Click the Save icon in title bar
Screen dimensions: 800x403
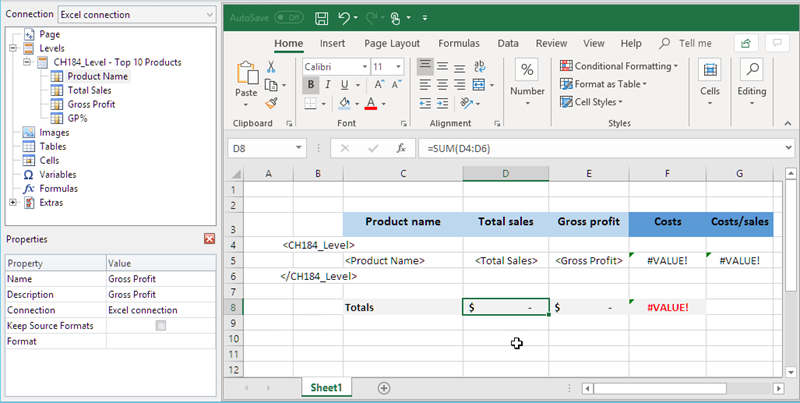pos(322,18)
